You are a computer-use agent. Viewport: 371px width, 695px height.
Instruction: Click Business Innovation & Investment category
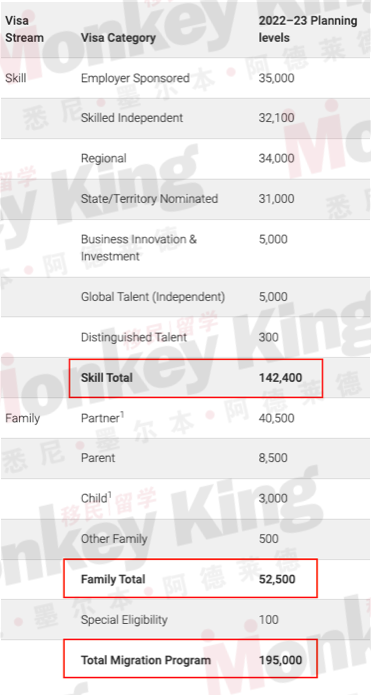pos(139,248)
